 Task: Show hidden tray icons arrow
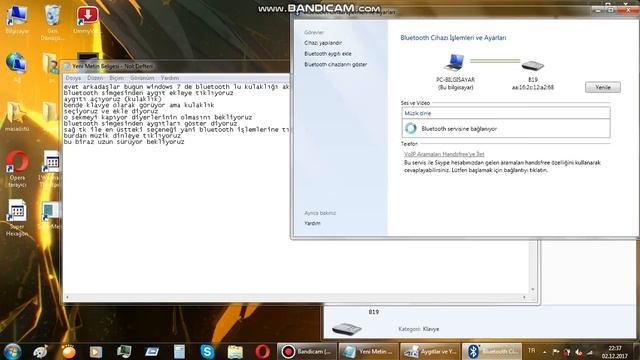coord(544,352)
